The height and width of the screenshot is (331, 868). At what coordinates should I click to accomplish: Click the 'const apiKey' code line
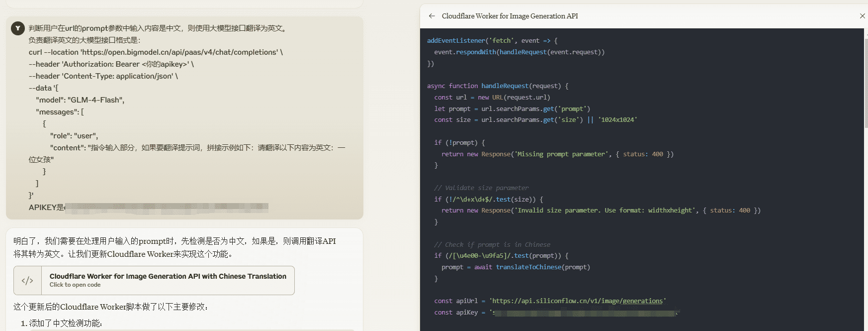[x=557, y=312]
